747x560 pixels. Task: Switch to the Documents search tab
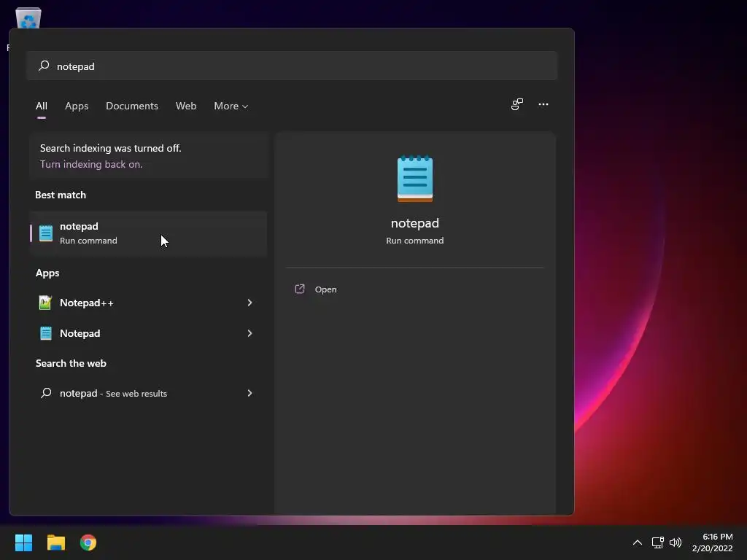pyautogui.click(x=132, y=106)
